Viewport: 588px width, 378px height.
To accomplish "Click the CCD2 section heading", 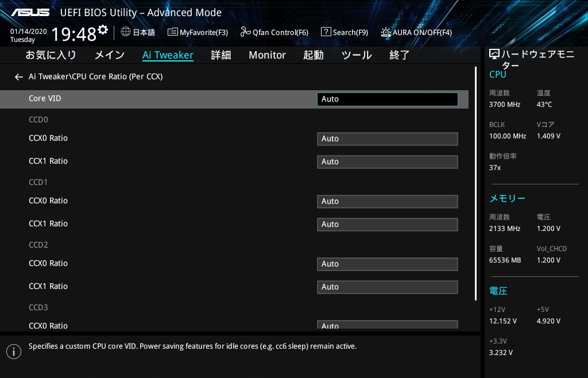I will 38,245.
